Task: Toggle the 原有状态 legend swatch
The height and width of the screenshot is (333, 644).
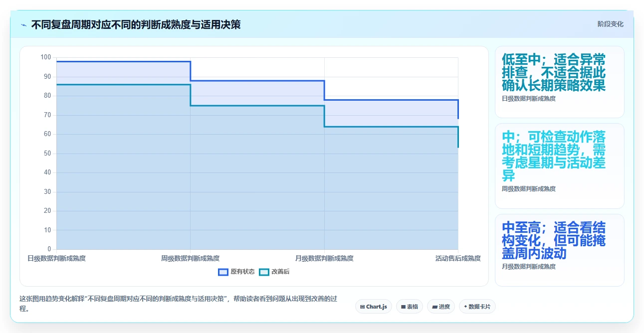Action: pos(223,272)
